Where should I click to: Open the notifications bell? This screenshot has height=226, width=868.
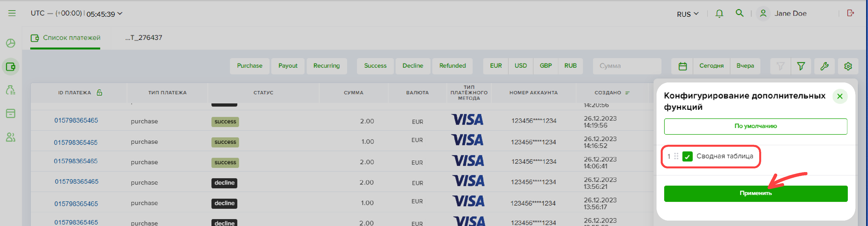719,14
